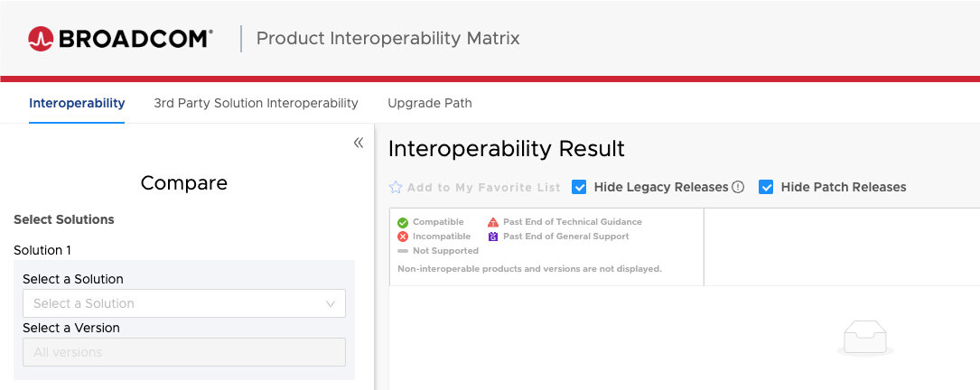Go to the Upgrade Path tab
The height and width of the screenshot is (390, 980).
430,103
